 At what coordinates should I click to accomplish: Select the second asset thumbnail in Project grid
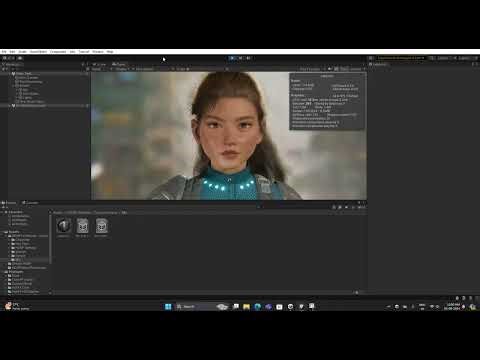pos(82,226)
